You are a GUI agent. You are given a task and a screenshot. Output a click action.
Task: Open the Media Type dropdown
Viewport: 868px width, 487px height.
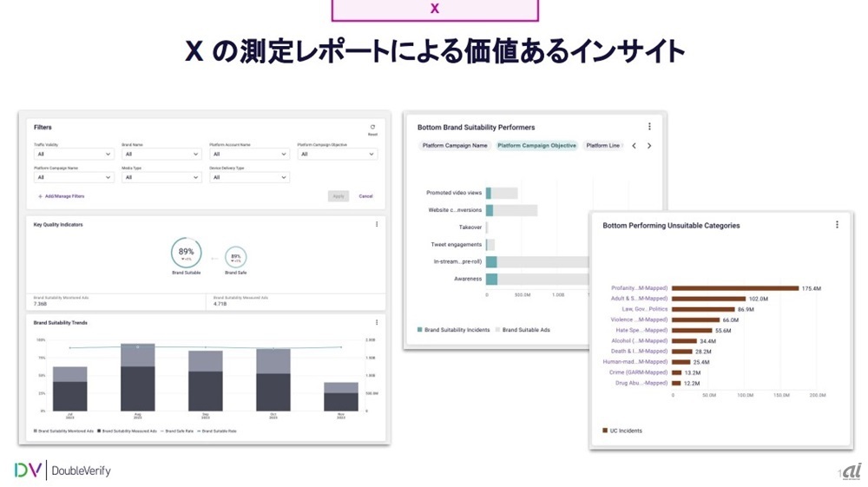[161, 178]
